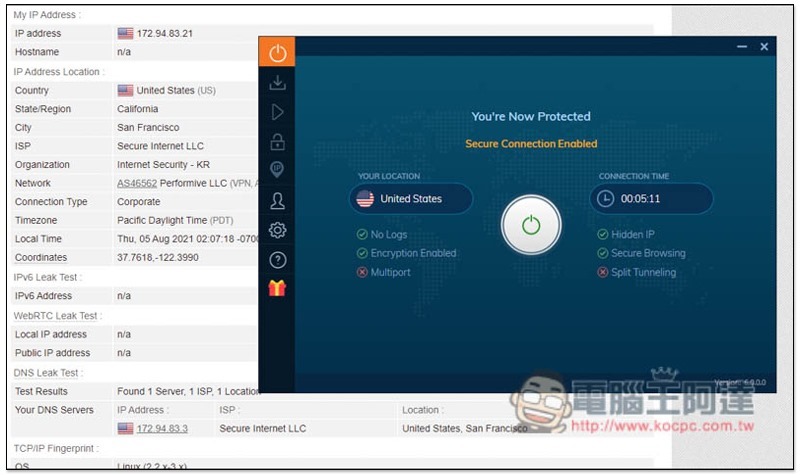The width and height of the screenshot is (800, 475).
Task: Open the streaming play icon in sidebar
Action: click(277, 112)
